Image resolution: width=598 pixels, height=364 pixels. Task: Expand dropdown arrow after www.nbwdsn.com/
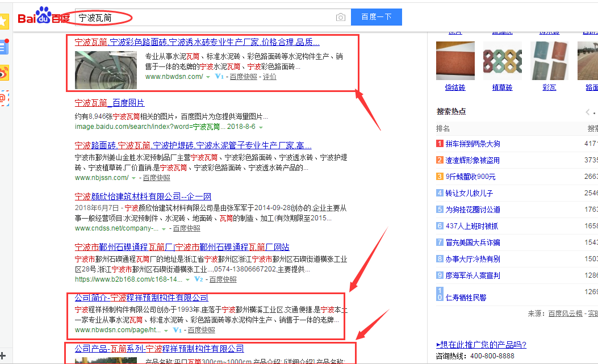(208, 77)
